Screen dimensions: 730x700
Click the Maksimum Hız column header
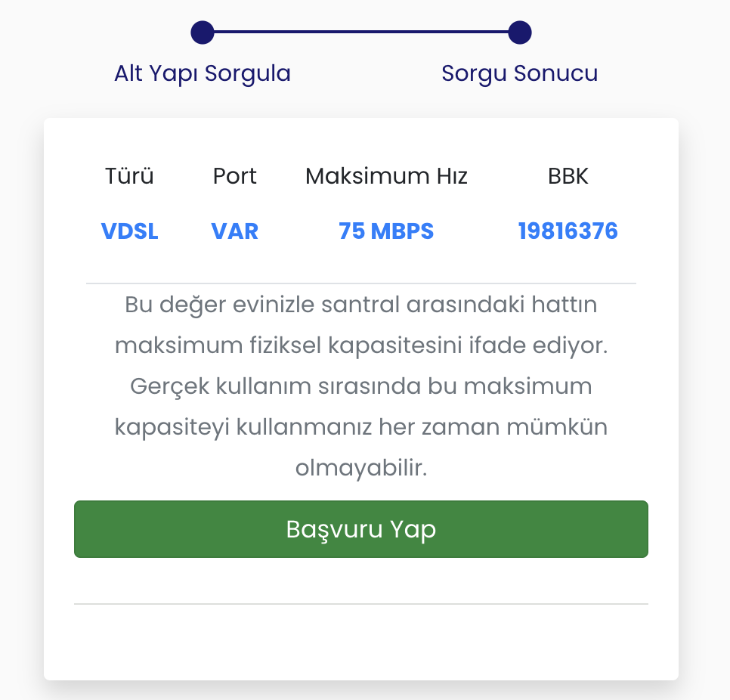(x=386, y=176)
